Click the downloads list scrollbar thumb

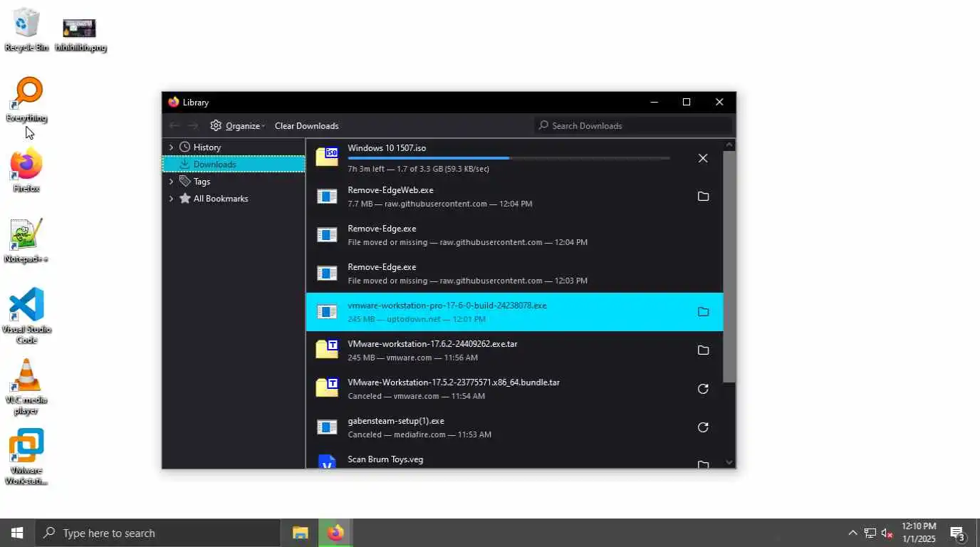click(729, 266)
